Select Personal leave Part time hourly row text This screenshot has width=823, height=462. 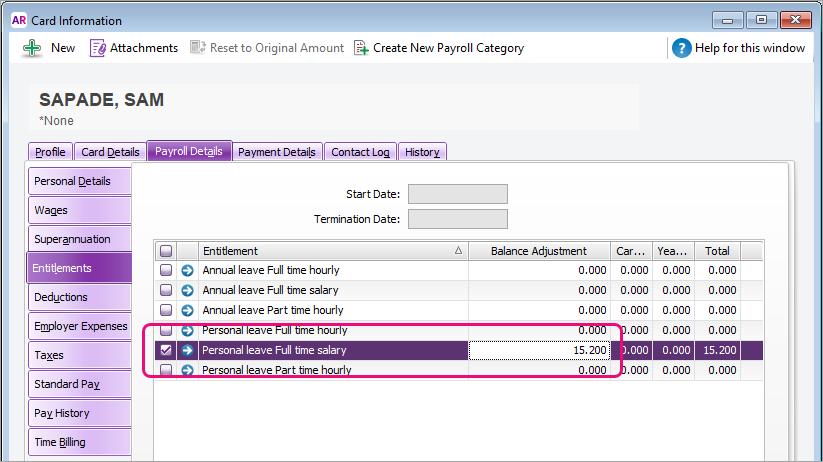pyautogui.click(x=277, y=370)
